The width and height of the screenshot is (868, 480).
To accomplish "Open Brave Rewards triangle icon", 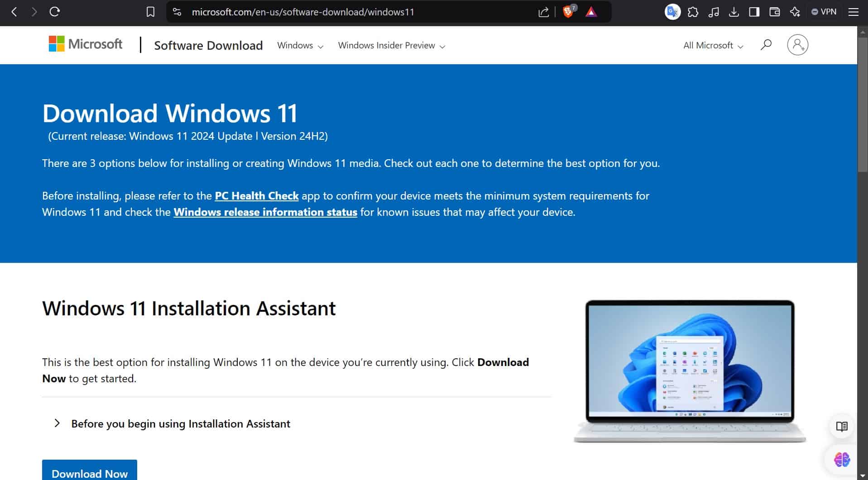I will click(x=591, y=12).
